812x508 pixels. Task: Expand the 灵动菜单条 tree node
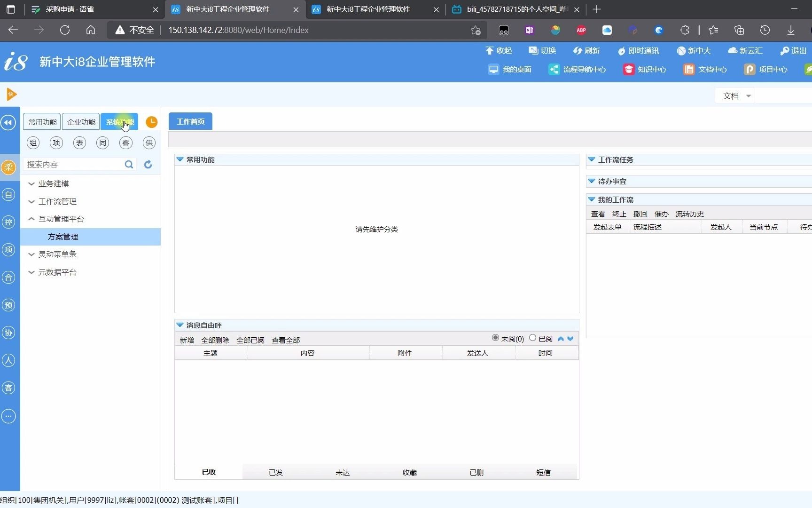[x=31, y=254]
